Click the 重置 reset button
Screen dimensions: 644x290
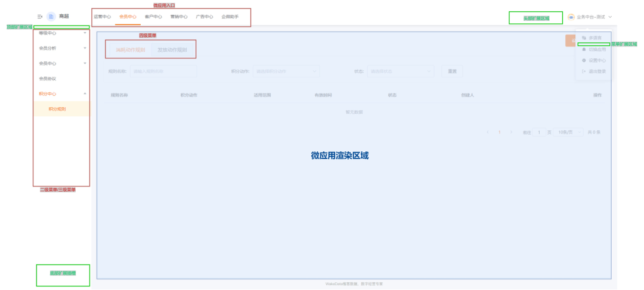[x=452, y=71]
